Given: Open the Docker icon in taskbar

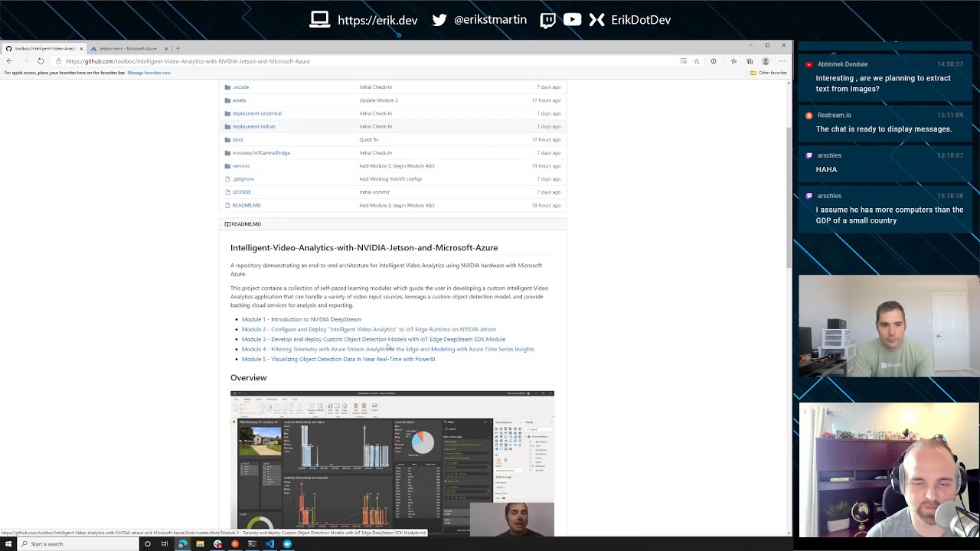Looking at the screenshot, I should [287, 544].
